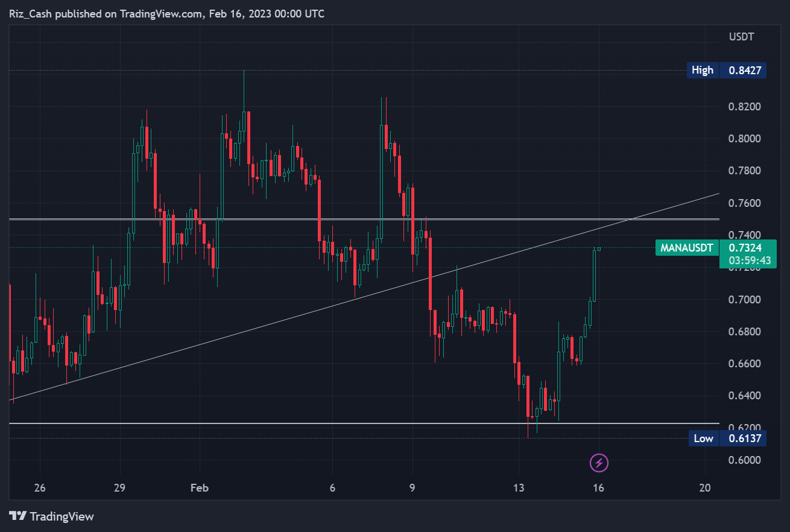Click the 0.6400 price axis label
Screen dimensions: 790x532
[x=744, y=396]
